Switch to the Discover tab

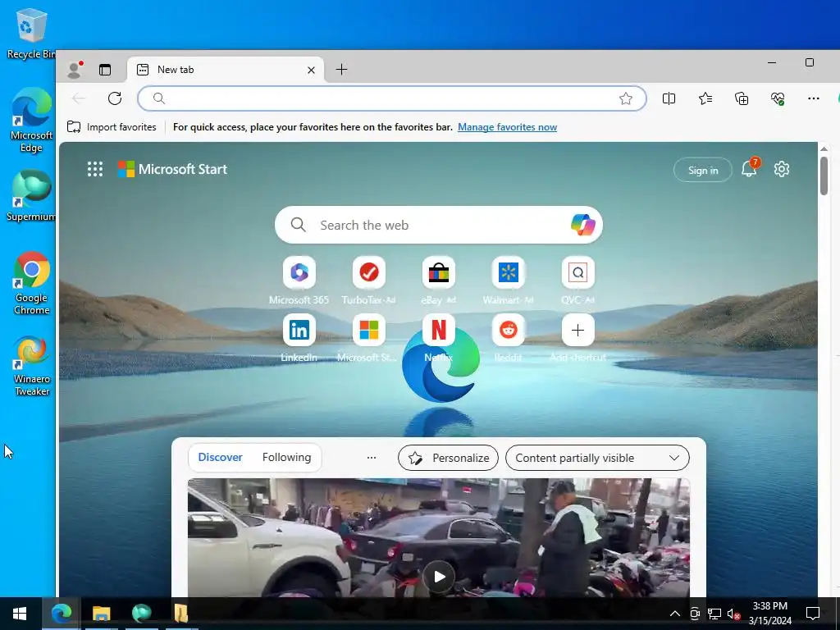[220, 458]
